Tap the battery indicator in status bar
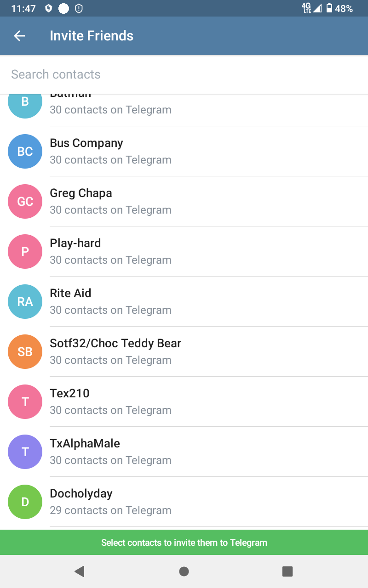 coord(329,8)
